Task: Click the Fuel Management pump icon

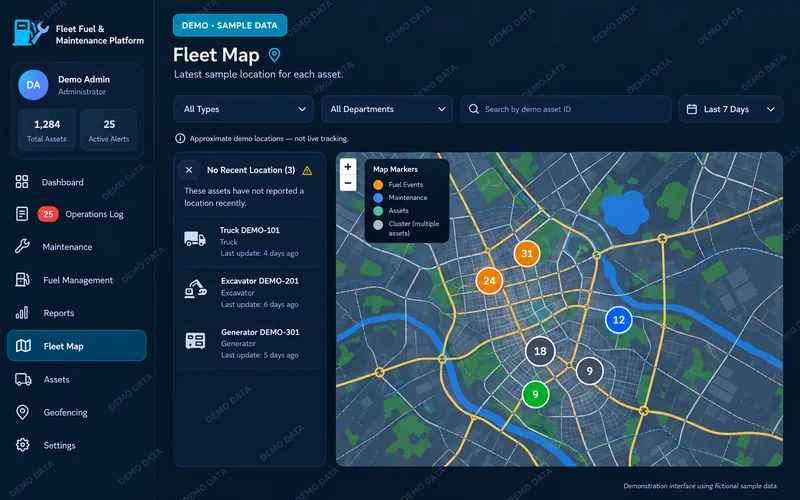Action: [x=22, y=280]
